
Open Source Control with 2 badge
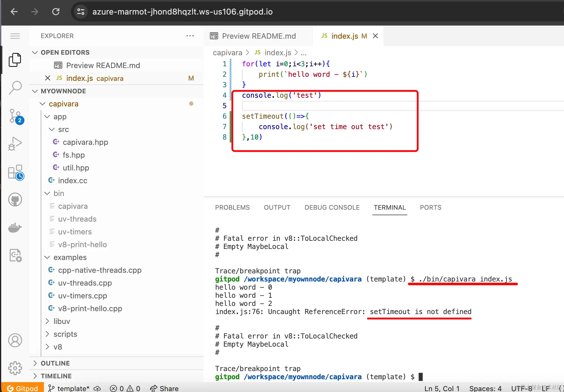click(15, 116)
